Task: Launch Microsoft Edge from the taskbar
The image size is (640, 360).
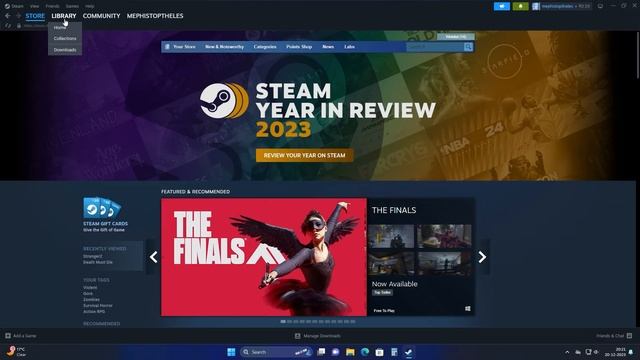Action: point(365,352)
